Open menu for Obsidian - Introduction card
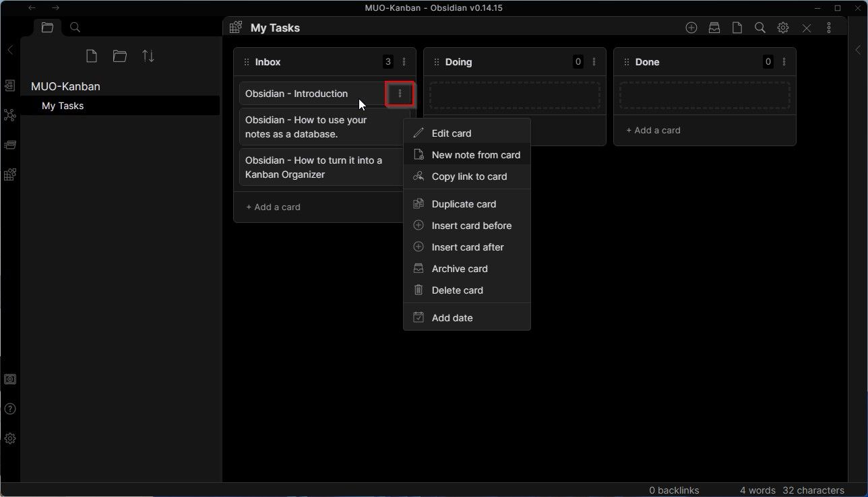868x497 pixels. (x=400, y=94)
